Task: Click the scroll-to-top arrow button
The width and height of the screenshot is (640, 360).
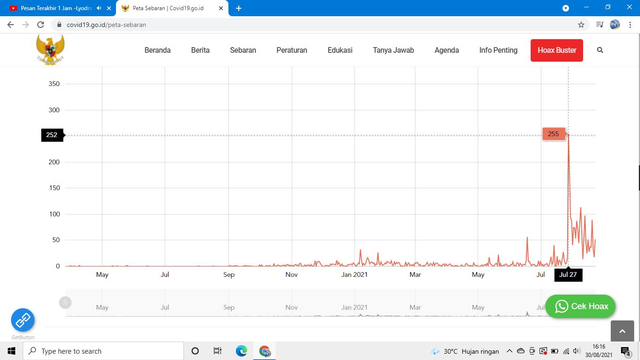Action: (x=622, y=331)
